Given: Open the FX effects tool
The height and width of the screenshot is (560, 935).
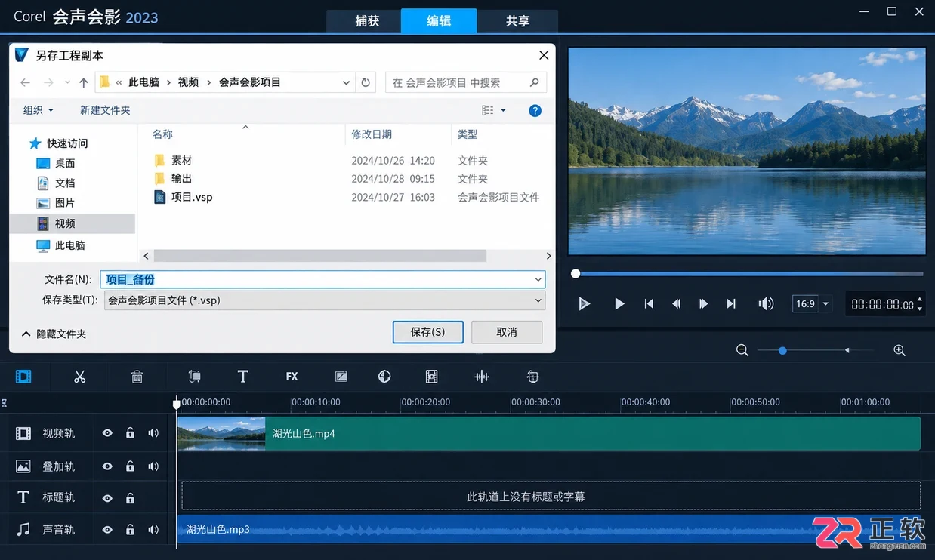Looking at the screenshot, I should click(292, 376).
